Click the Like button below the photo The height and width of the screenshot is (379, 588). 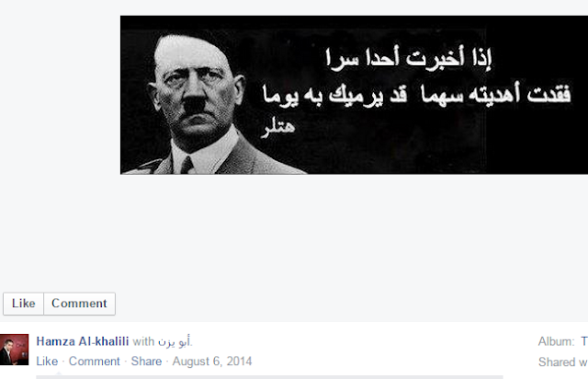click(23, 304)
